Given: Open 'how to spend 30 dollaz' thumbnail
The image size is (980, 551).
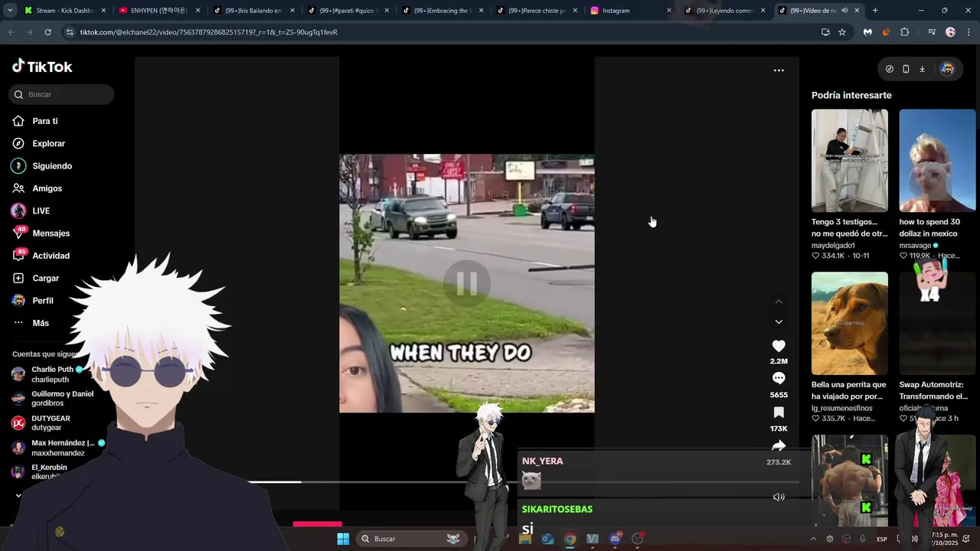Looking at the screenshot, I should [937, 161].
